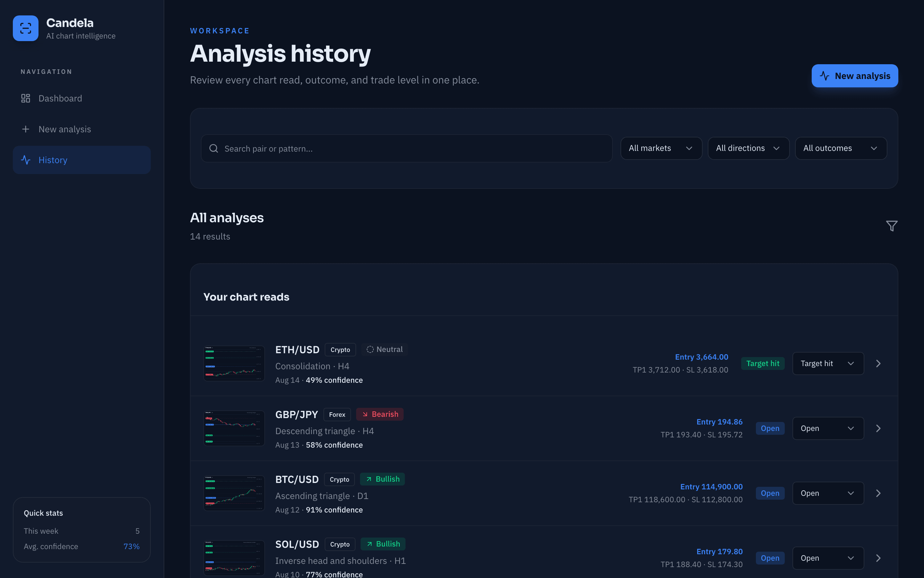The image size is (924, 578).
Task: Open ETH/USD details with chevron arrow
Action: click(878, 363)
